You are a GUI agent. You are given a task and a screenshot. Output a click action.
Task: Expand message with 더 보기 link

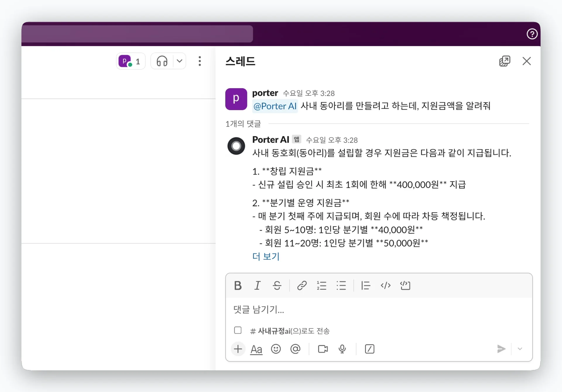[x=266, y=257]
